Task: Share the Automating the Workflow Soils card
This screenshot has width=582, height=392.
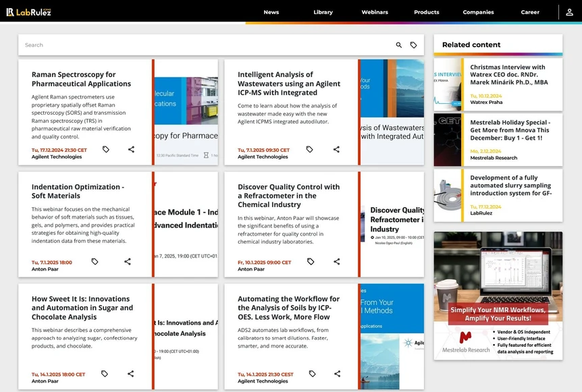Action: coord(337,374)
